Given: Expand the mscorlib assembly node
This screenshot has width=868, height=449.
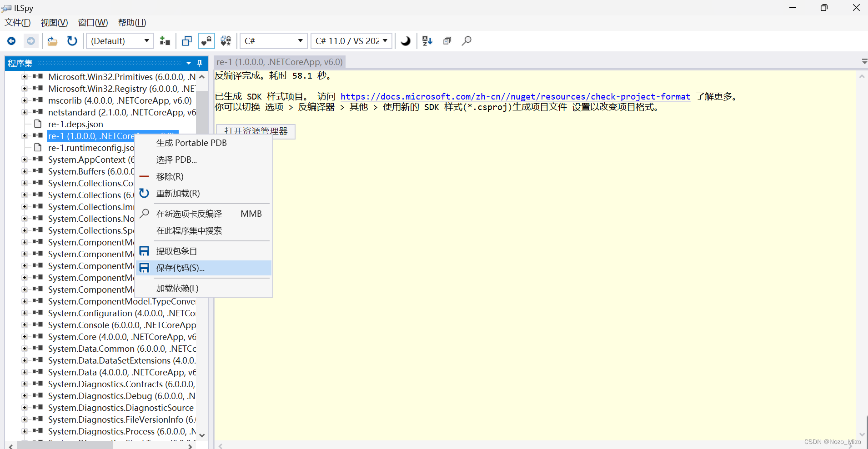Looking at the screenshot, I should (x=24, y=100).
